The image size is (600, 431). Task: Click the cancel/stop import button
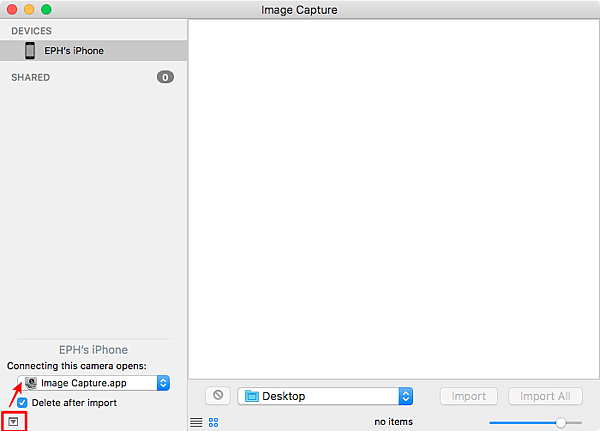[218, 395]
